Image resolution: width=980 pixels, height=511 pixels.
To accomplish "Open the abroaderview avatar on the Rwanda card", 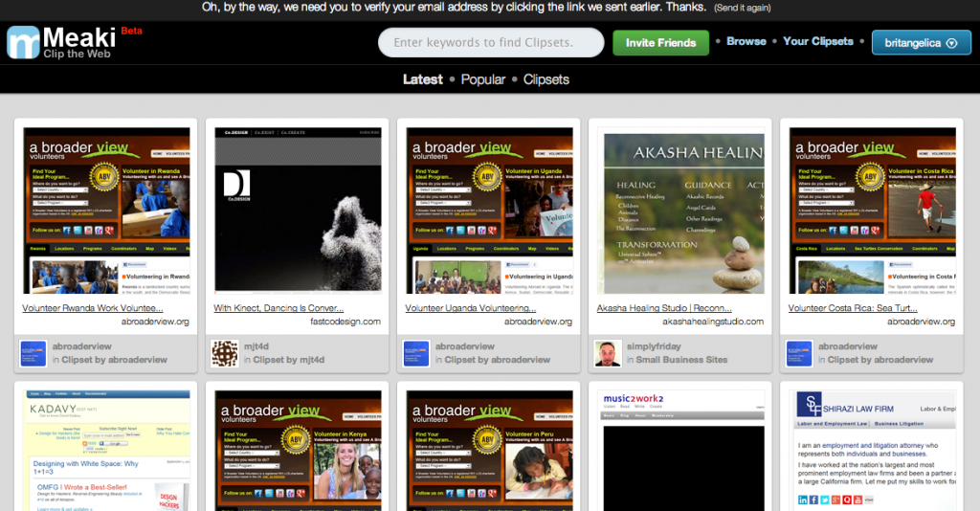I will [33, 353].
